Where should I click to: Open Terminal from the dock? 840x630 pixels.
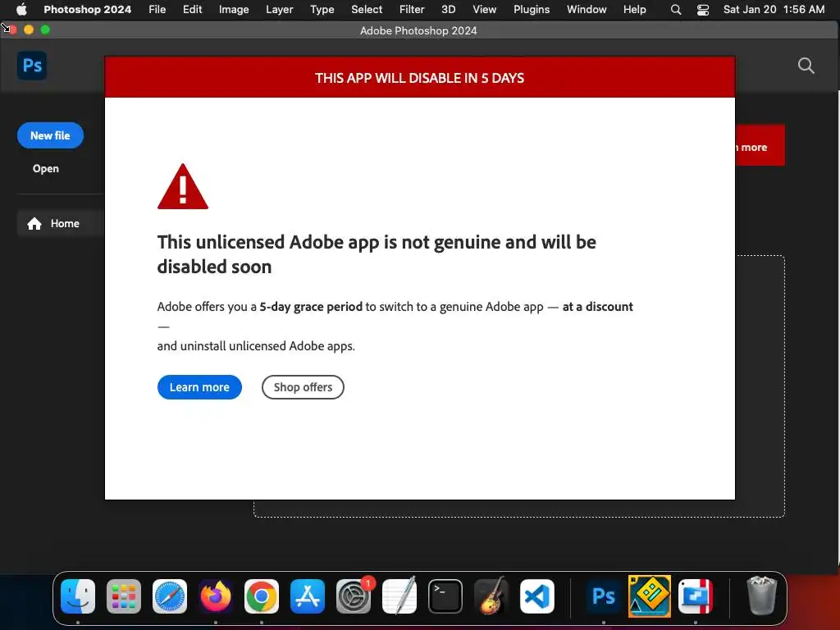[x=445, y=596]
